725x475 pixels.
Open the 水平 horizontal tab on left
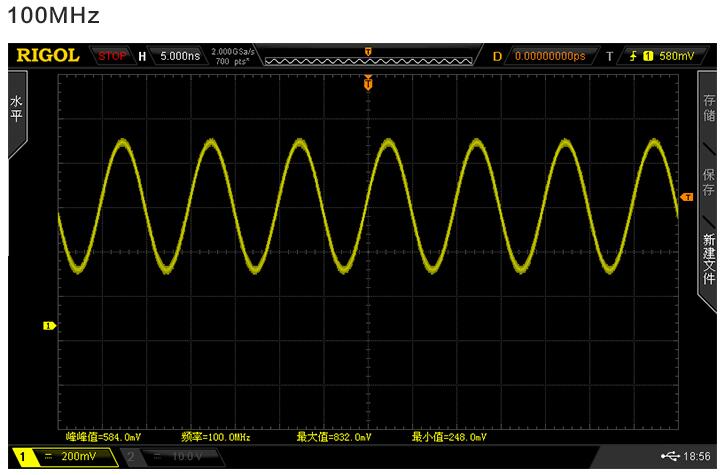click(x=15, y=110)
